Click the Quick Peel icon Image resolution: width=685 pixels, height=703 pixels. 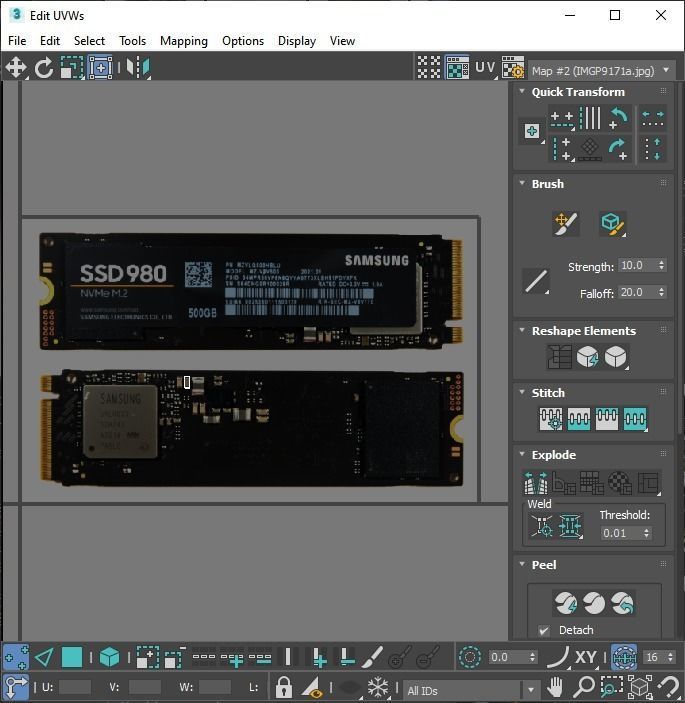tap(566, 603)
